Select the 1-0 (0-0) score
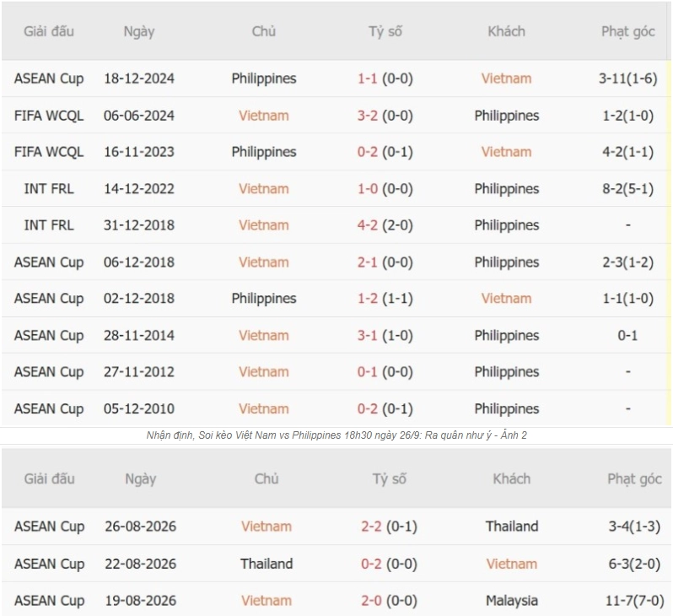 (385, 189)
